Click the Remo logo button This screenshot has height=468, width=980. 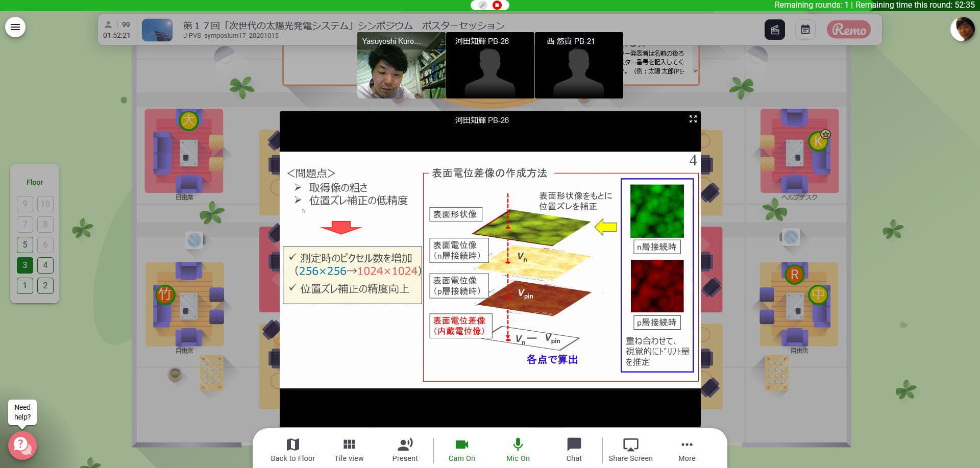coord(849,30)
